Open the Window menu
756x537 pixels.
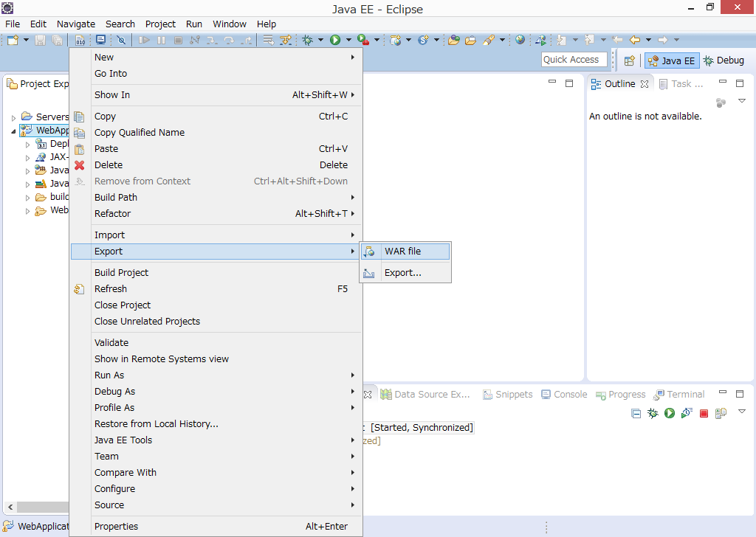pyautogui.click(x=230, y=24)
